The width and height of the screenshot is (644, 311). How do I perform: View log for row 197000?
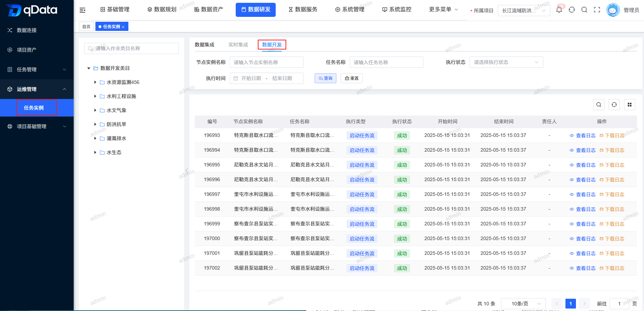(583, 239)
